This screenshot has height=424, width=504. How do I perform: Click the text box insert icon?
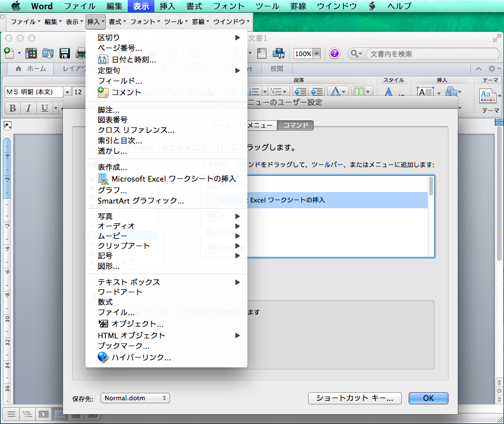coord(425,93)
